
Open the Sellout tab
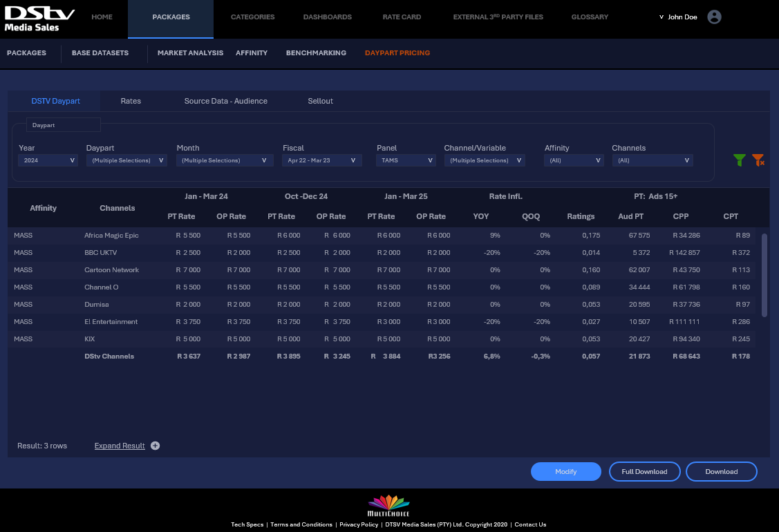pyautogui.click(x=320, y=101)
